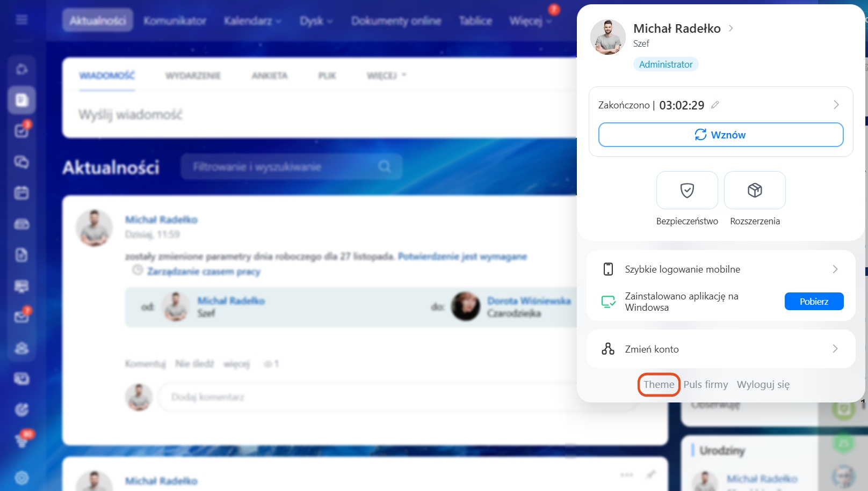Select the WYDARZENIE tab
Viewport: 868px width, 491px height.
click(x=193, y=76)
